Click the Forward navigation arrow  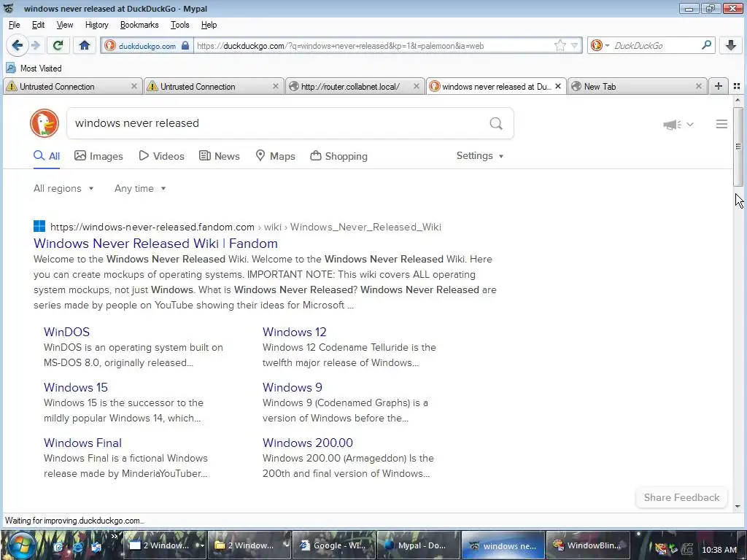pos(36,46)
